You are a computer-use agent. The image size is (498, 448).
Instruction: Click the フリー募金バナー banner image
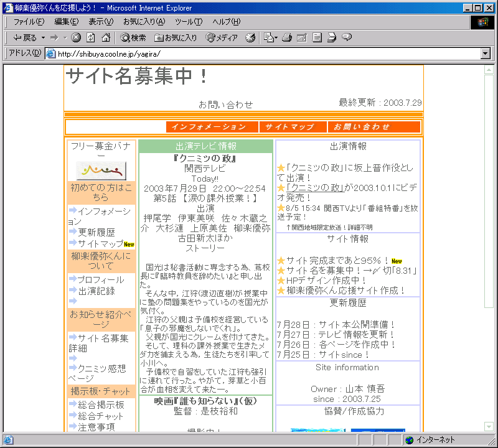101,171
